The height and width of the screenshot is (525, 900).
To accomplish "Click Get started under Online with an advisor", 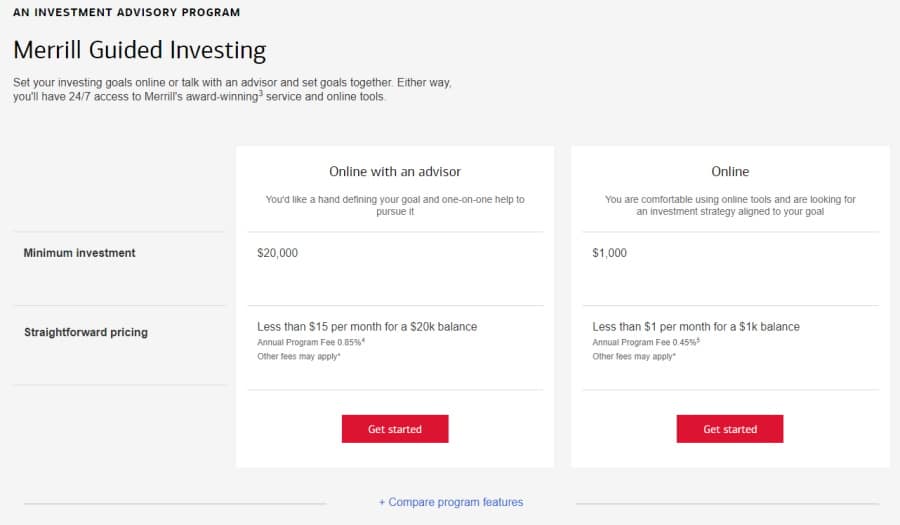I will click(395, 429).
